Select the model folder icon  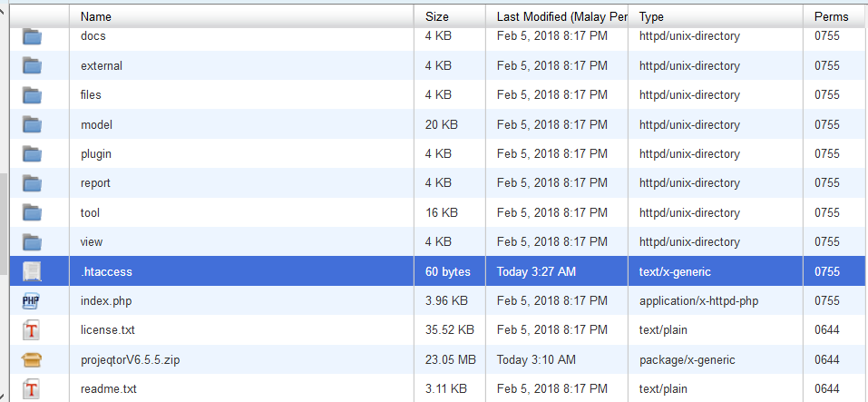pos(33,125)
